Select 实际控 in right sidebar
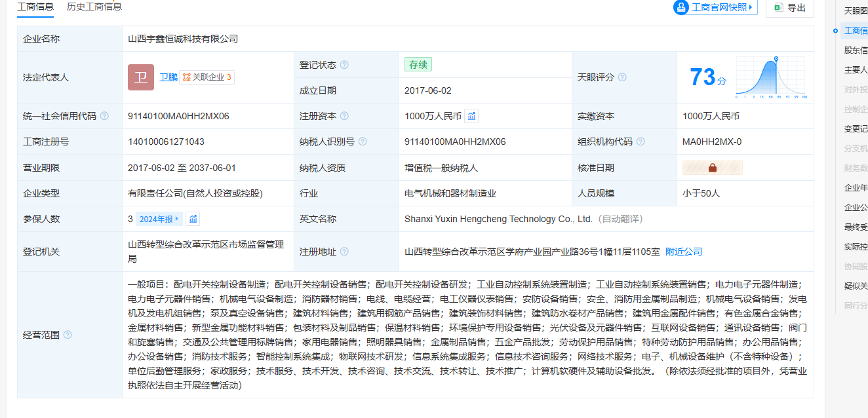 (x=856, y=246)
